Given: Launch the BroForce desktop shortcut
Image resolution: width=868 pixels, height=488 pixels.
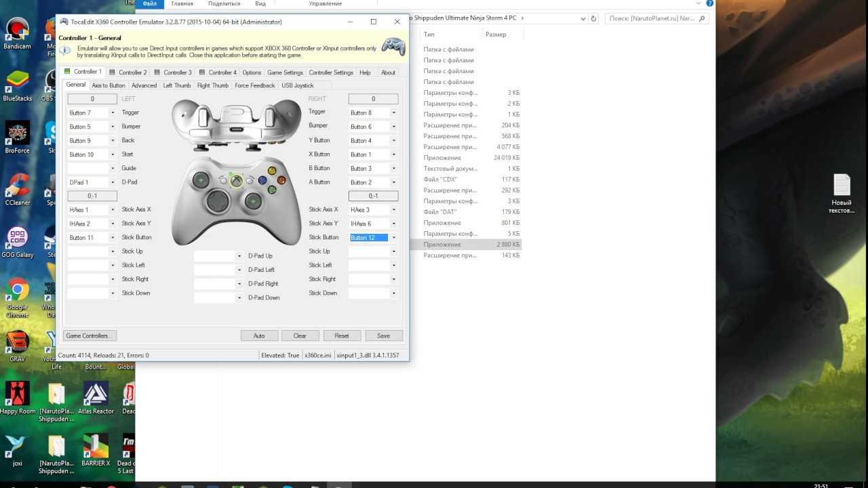Looking at the screenshot, I should coord(17,138).
